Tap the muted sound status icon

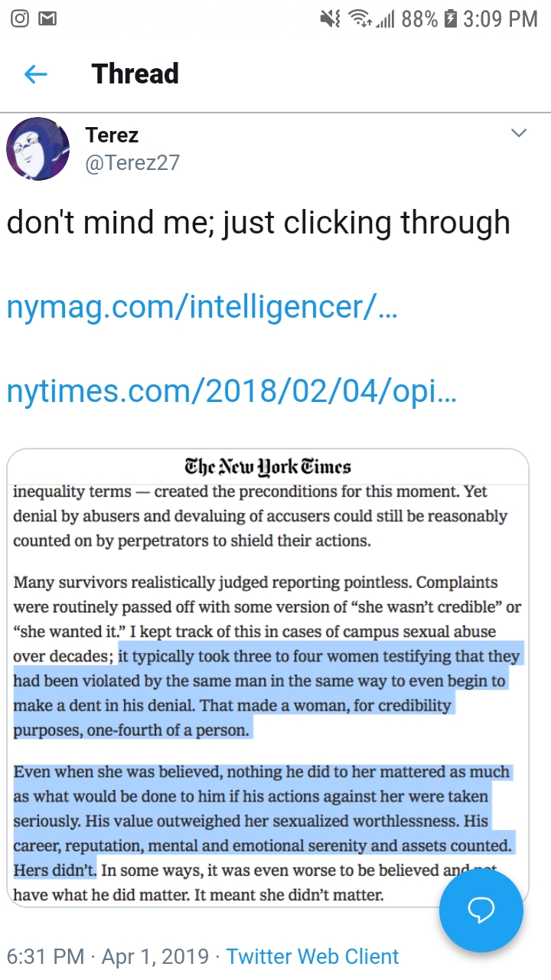click(331, 19)
